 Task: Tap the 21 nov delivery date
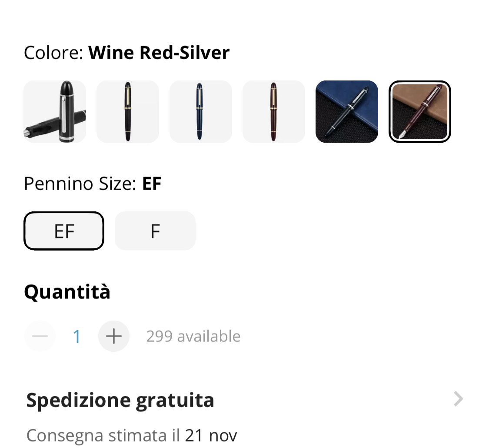click(x=211, y=435)
